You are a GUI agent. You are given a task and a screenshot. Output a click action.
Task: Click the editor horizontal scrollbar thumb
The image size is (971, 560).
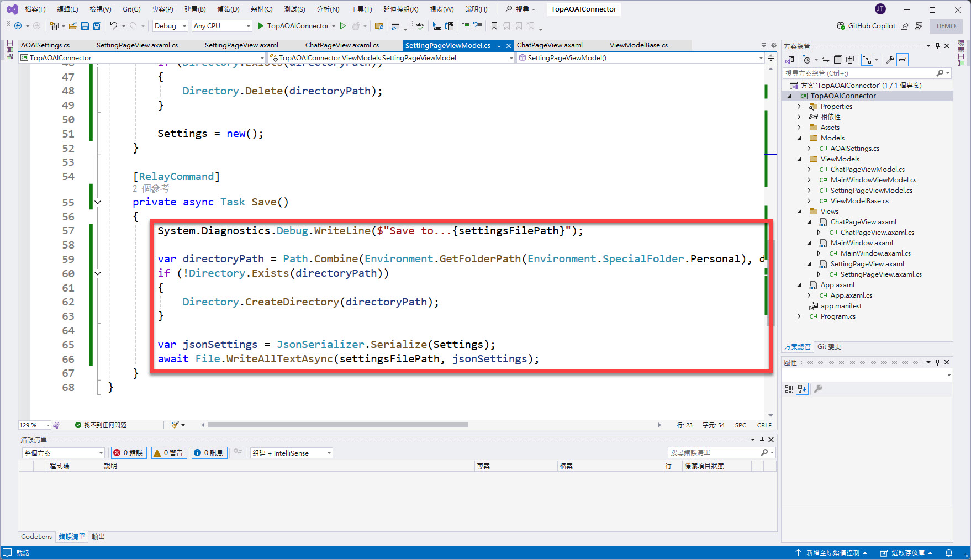coord(337,425)
